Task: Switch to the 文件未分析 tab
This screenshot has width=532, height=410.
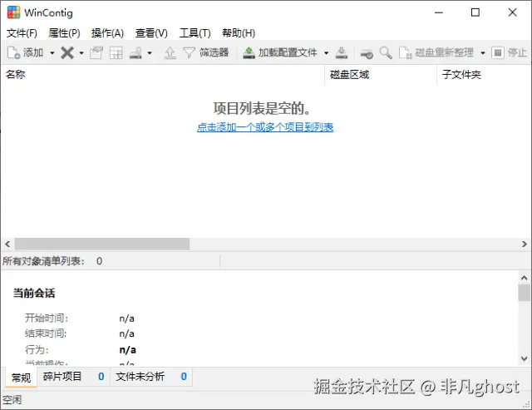Action: (x=151, y=377)
